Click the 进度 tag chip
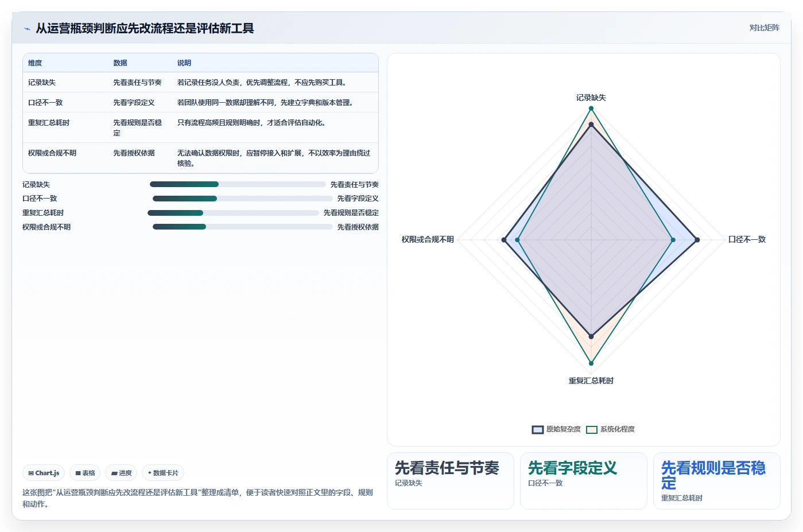The height and width of the screenshot is (532, 803). [x=121, y=473]
